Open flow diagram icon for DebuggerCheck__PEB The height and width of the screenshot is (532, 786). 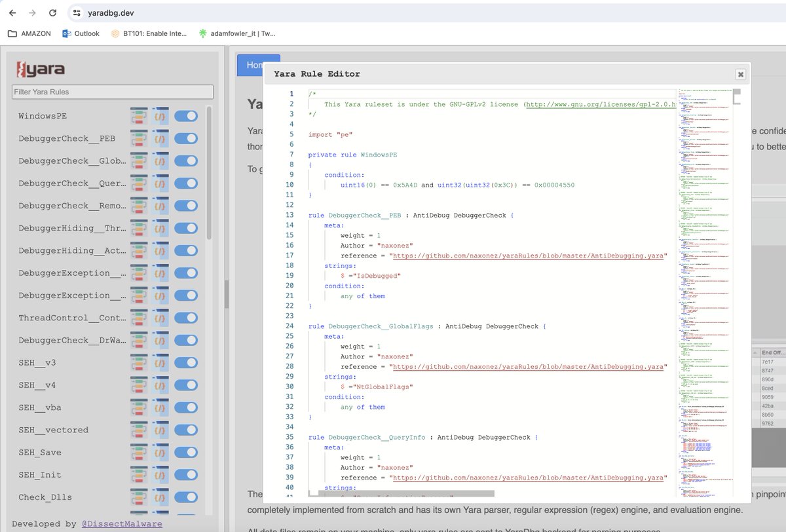click(139, 138)
